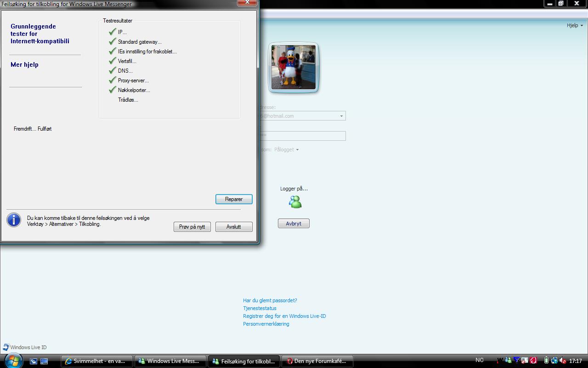Click the Trådløs... test entry
The image size is (588, 368).
pyautogui.click(x=128, y=100)
